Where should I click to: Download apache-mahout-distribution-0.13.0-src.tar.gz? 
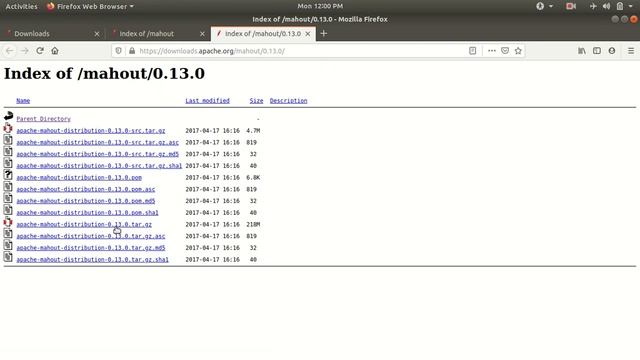(91, 131)
